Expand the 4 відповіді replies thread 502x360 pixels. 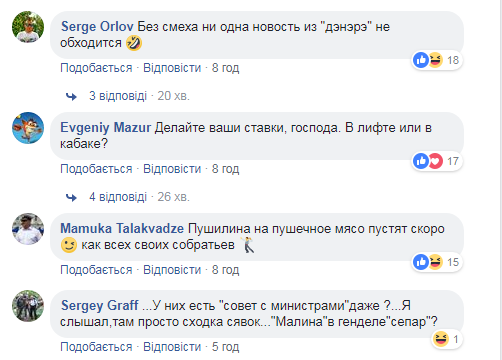click(x=118, y=197)
